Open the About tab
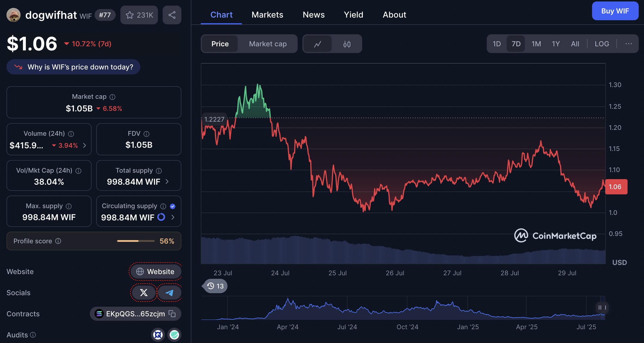Viewport: 644px width, 343px height. [x=394, y=15]
